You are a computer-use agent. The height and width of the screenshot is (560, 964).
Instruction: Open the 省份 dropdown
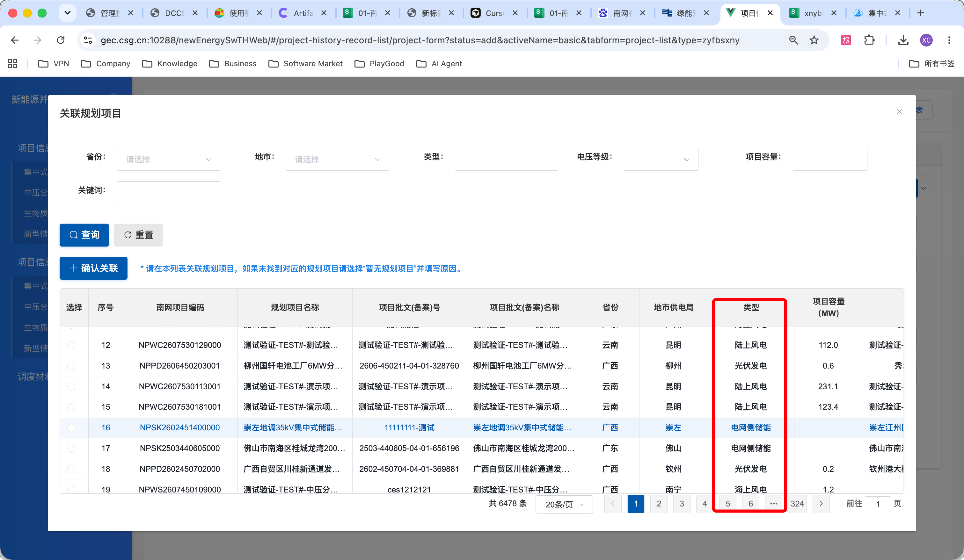168,159
